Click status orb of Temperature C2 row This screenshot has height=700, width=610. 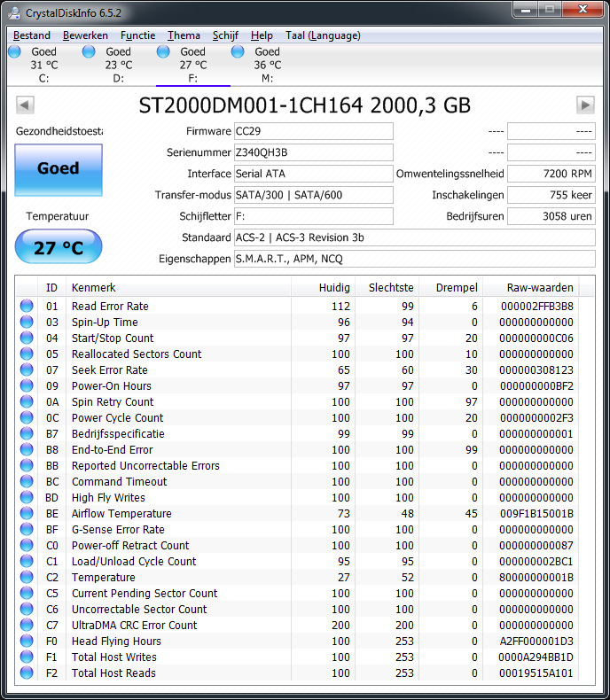[x=27, y=577]
